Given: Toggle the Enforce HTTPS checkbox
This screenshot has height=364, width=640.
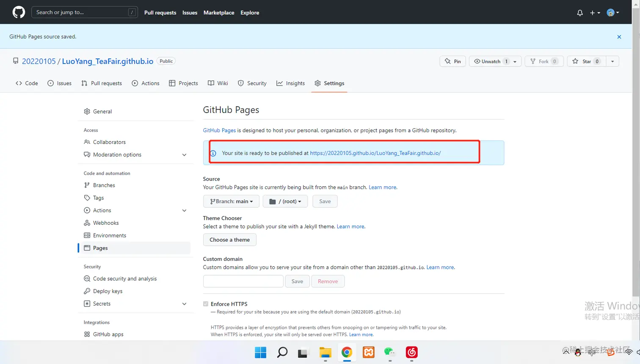Looking at the screenshot, I should 206,304.
